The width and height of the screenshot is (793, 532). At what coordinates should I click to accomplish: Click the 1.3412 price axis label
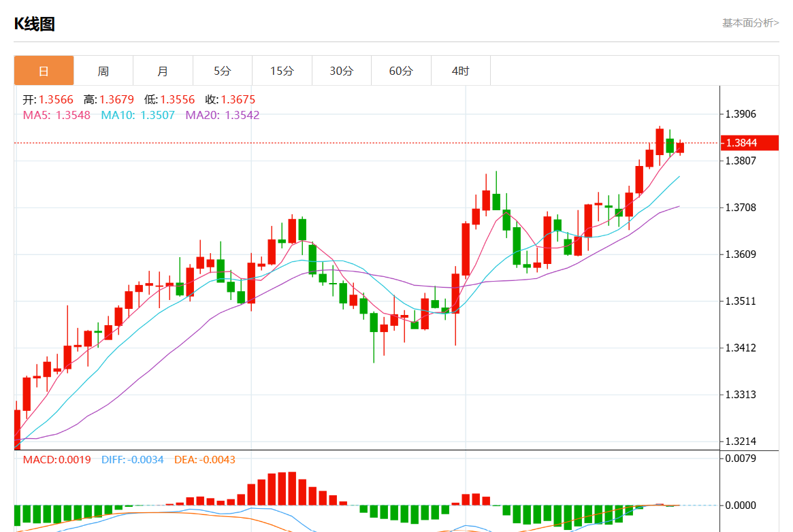[x=741, y=348]
